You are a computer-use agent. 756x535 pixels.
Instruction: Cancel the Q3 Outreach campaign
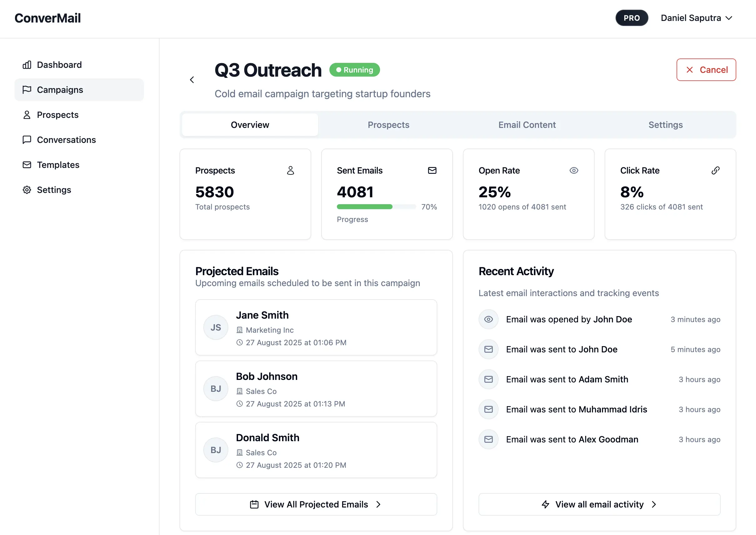pyautogui.click(x=706, y=70)
